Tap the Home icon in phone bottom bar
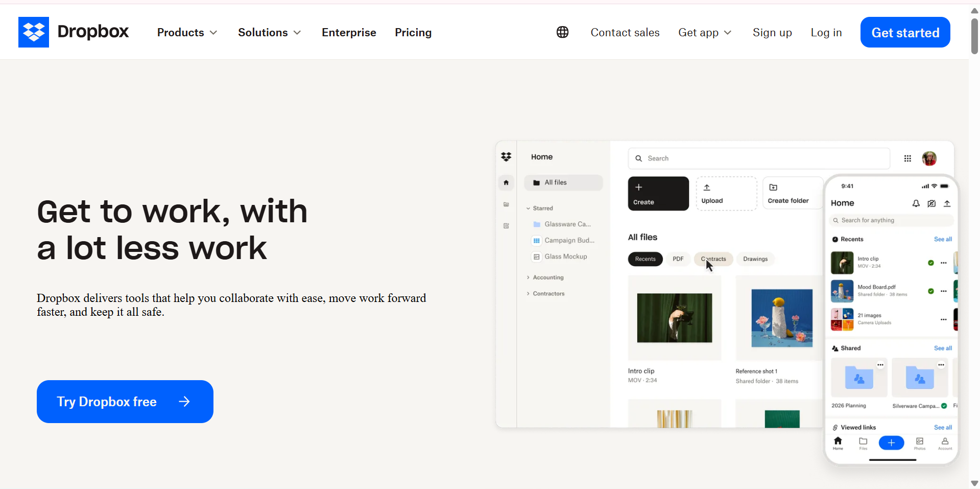This screenshot has height=489, width=980. [x=838, y=443]
